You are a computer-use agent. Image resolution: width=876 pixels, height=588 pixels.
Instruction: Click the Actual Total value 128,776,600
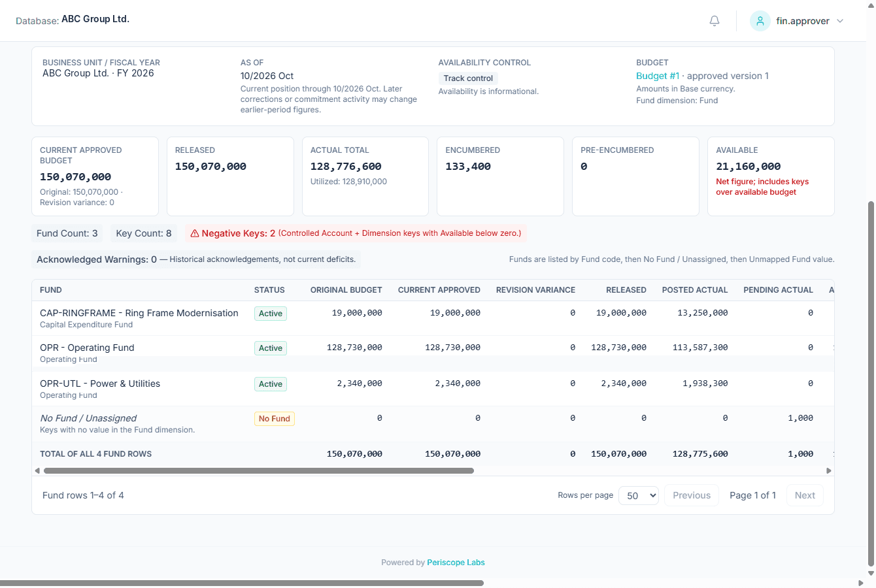346,167
